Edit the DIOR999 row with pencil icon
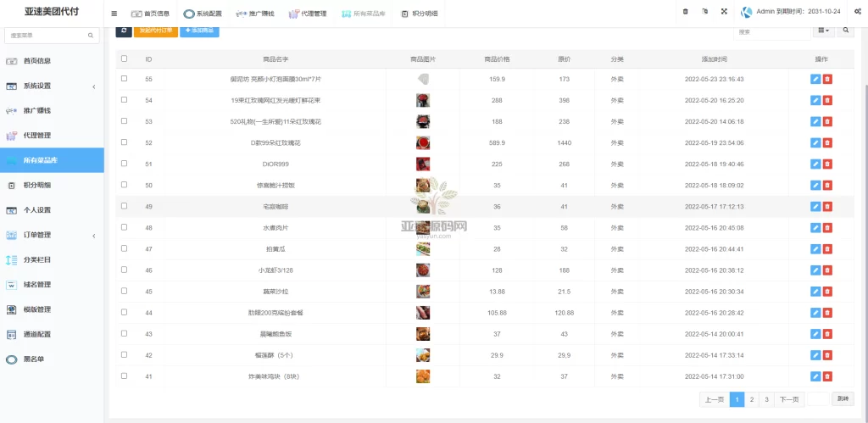 tap(815, 164)
